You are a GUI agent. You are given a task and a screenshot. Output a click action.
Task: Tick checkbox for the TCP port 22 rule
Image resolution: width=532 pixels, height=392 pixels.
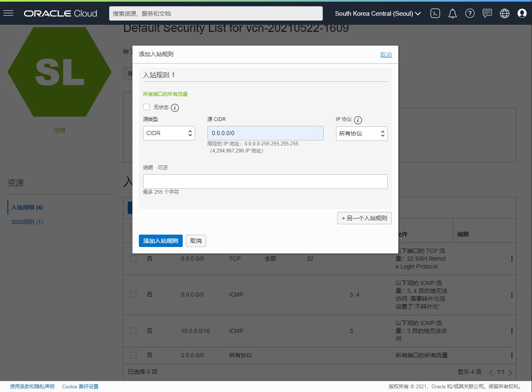[133, 259]
